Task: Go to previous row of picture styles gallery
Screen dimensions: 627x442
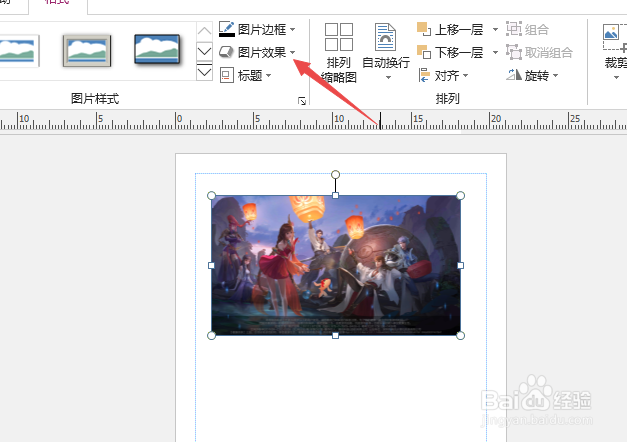Action: [204, 31]
